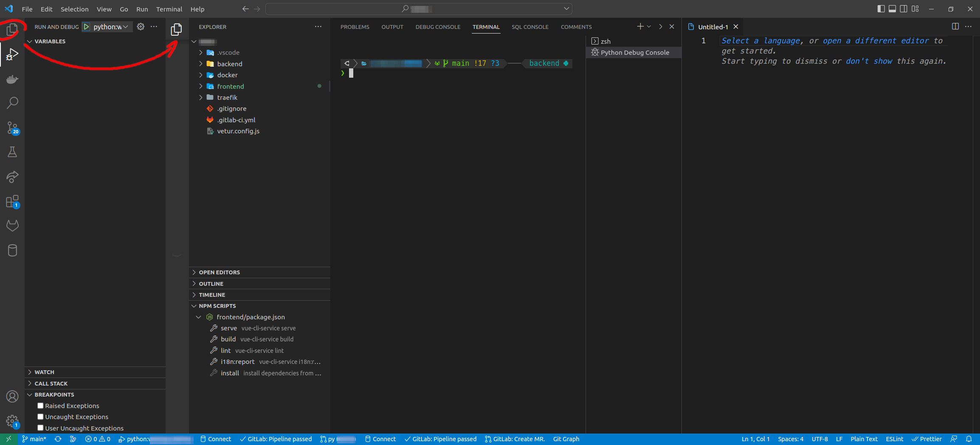Switch to the SQL Console tab

[x=530, y=27]
